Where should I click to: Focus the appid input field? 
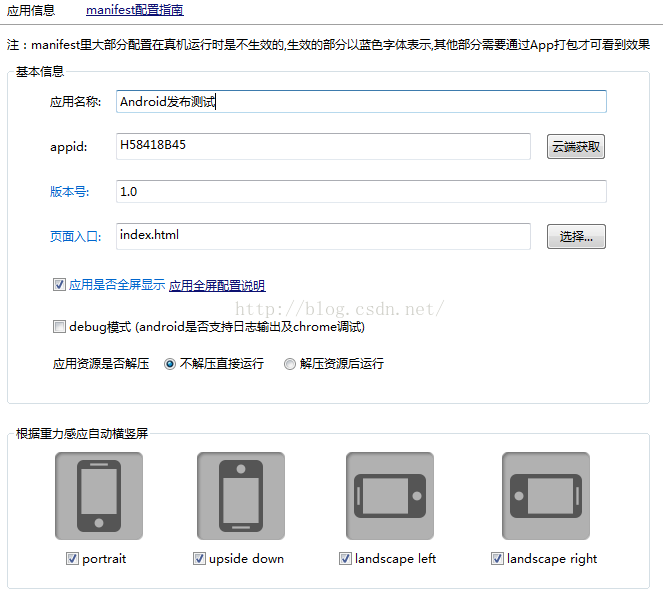pyautogui.click(x=323, y=146)
